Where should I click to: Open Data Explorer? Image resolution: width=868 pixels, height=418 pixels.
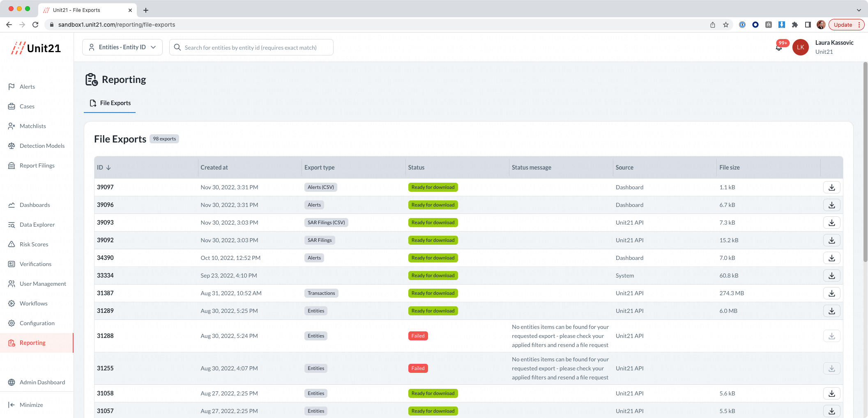[37, 225]
